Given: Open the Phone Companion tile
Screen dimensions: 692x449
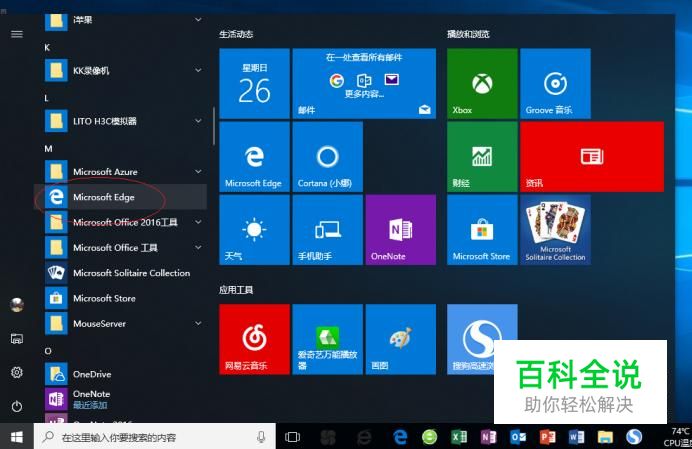Looking at the screenshot, I should point(327,230).
